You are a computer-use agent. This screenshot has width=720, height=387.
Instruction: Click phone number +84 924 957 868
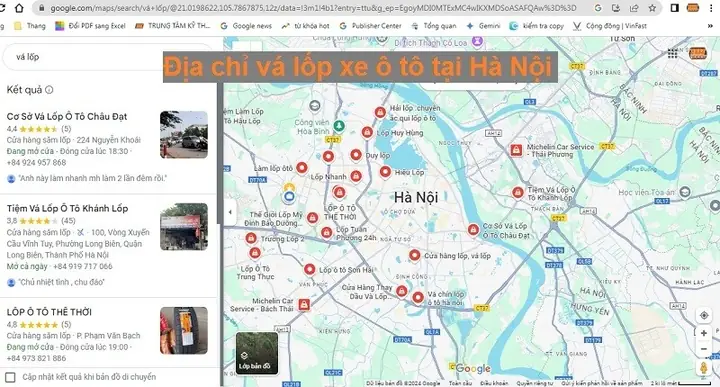pos(36,163)
